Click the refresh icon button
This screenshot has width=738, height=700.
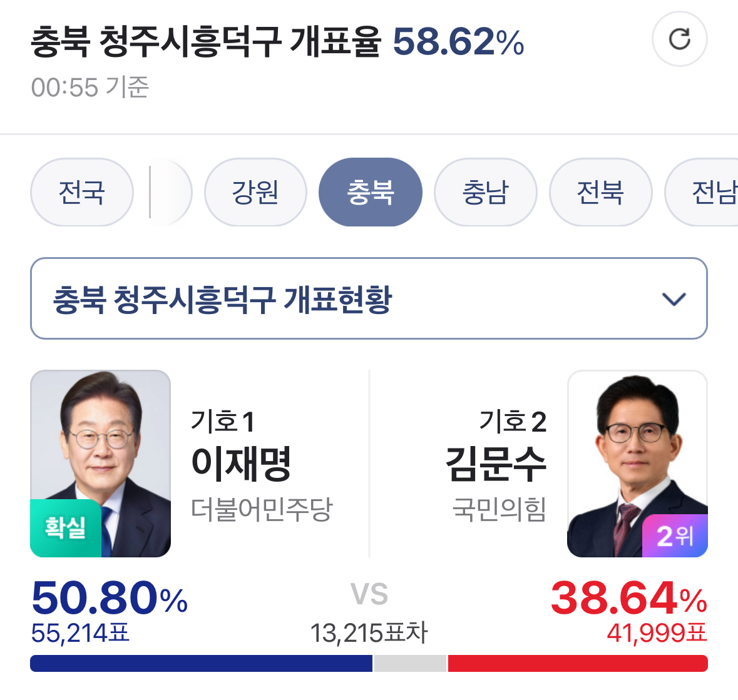[x=679, y=39]
